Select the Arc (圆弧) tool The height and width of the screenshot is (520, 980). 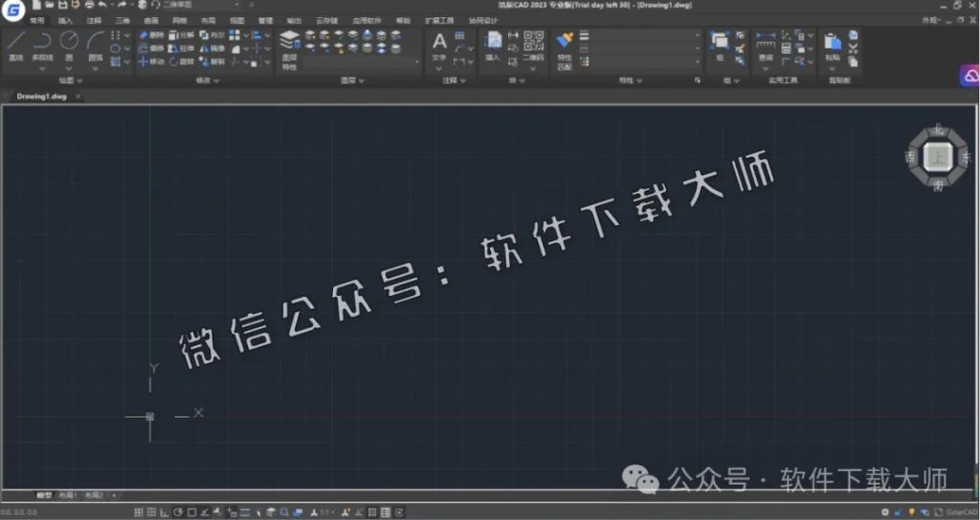[x=96, y=47]
